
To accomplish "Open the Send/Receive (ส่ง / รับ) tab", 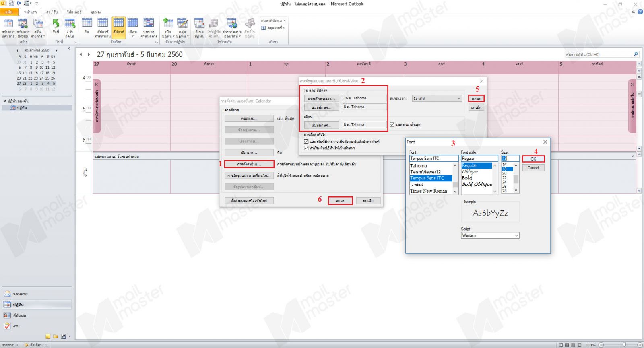I will (x=52, y=12).
